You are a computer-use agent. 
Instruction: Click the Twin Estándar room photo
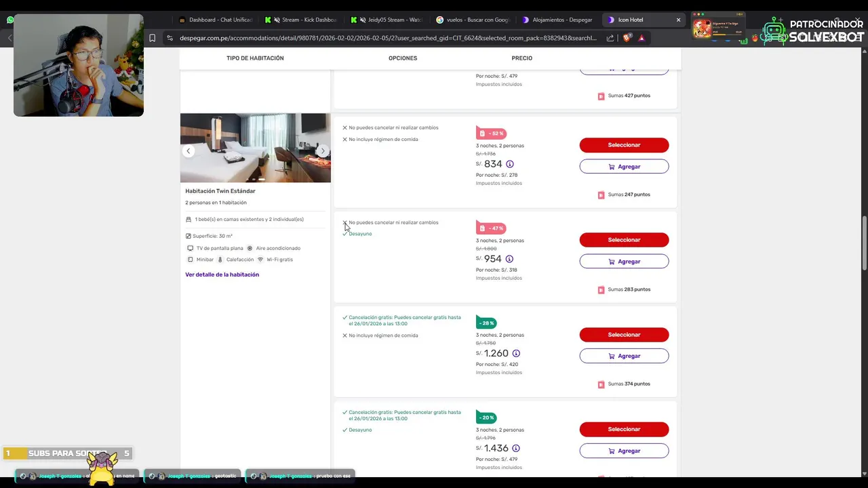tap(256, 148)
